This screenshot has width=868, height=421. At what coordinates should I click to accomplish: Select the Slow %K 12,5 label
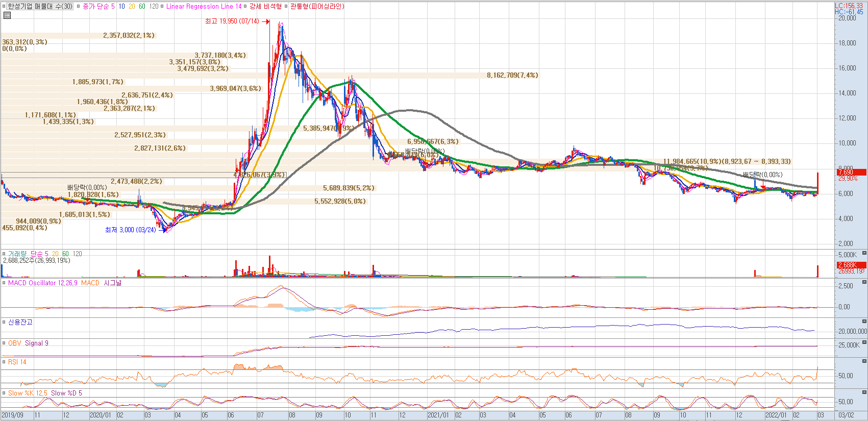coord(28,393)
